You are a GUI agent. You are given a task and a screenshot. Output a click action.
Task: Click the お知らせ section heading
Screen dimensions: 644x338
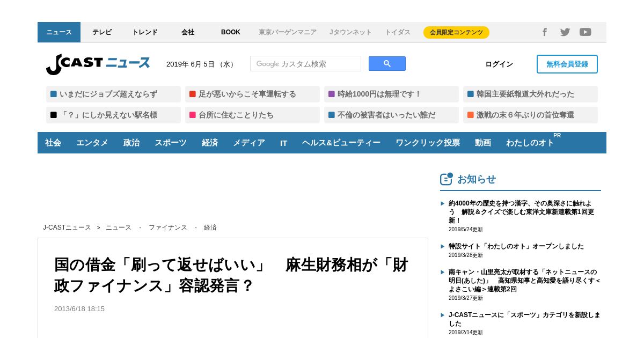tap(477, 179)
